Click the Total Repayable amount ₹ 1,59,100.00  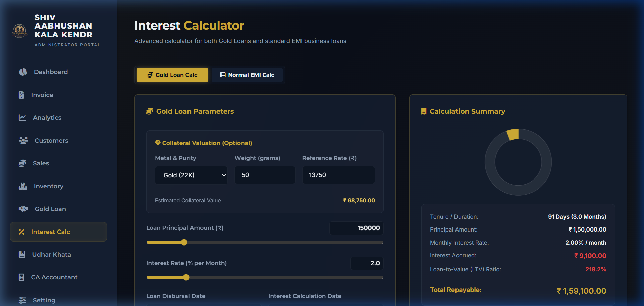(x=581, y=291)
